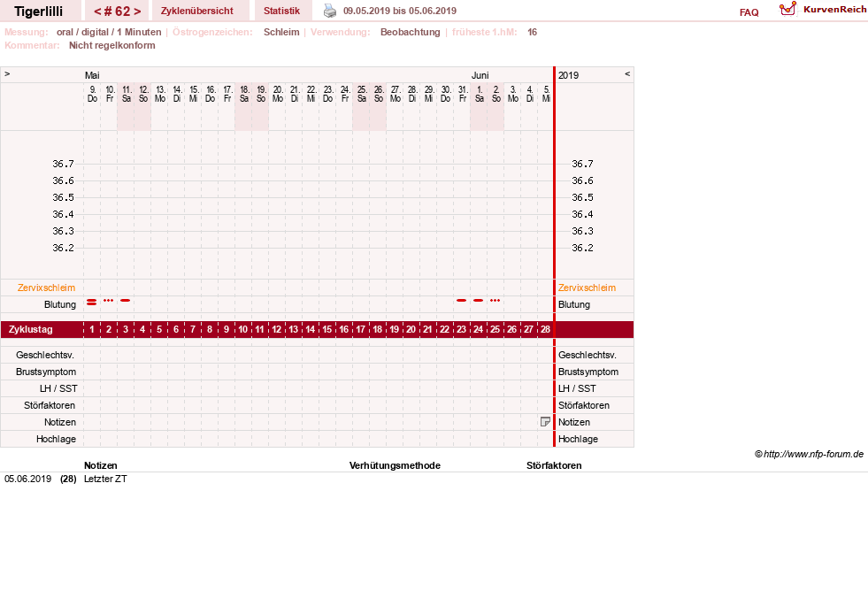Select cycle day 14 cell
This screenshot has width=868, height=606.
point(310,329)
